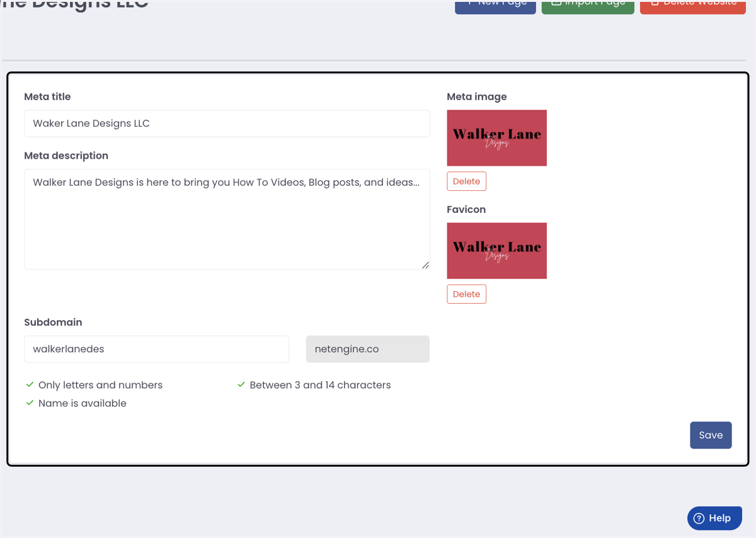Click the Subdomain field containing walkerlanedes
756x538 pixels.
click(x=156, y=349)
